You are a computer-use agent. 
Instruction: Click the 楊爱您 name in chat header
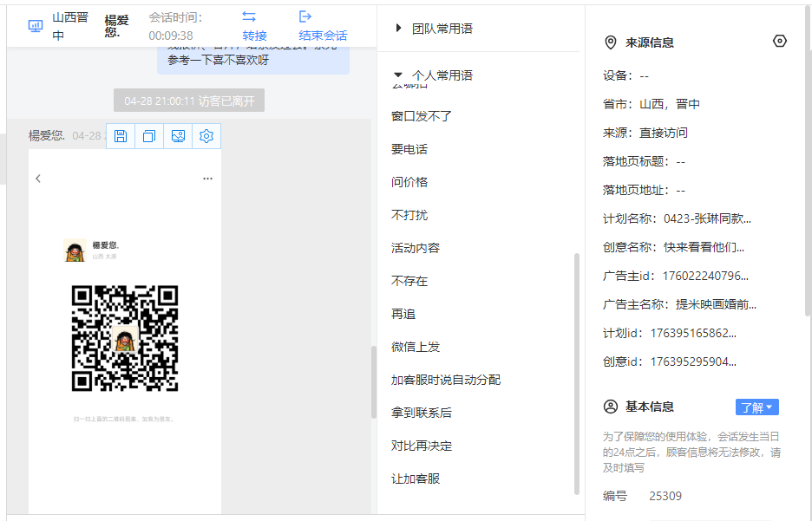click(116, 26)
